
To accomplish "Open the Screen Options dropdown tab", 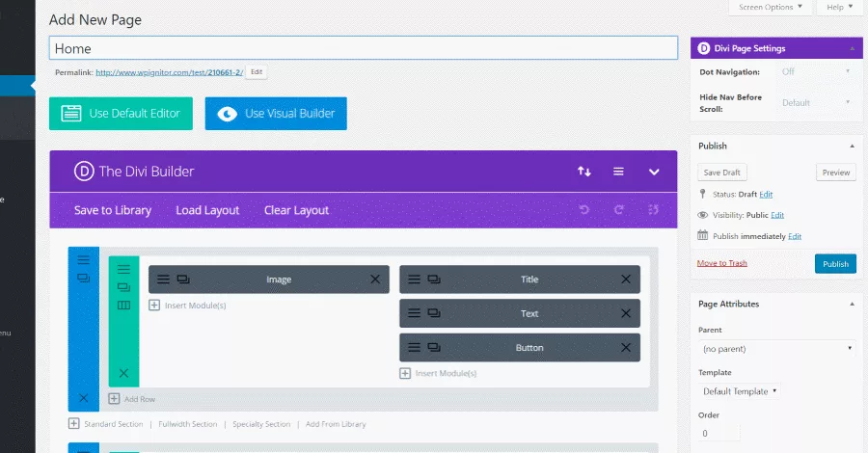I will tap(770, 7).
